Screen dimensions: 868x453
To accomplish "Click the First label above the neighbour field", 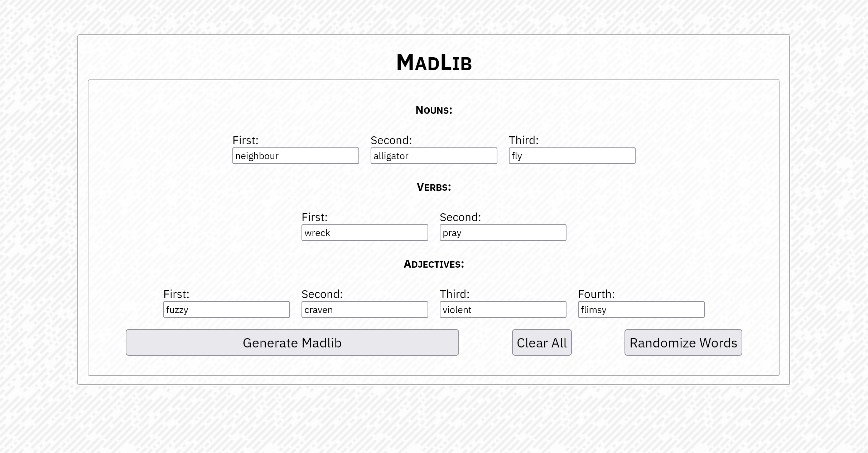I will coord(245,140).
